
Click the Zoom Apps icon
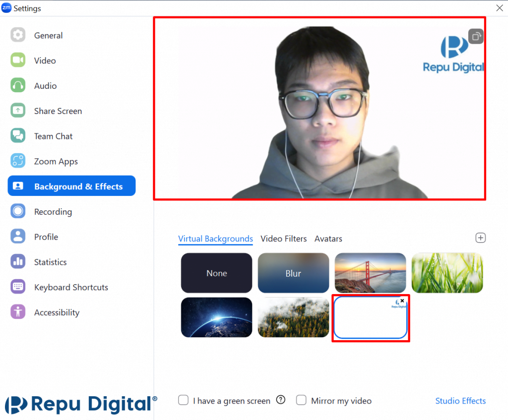pos(18,161)
